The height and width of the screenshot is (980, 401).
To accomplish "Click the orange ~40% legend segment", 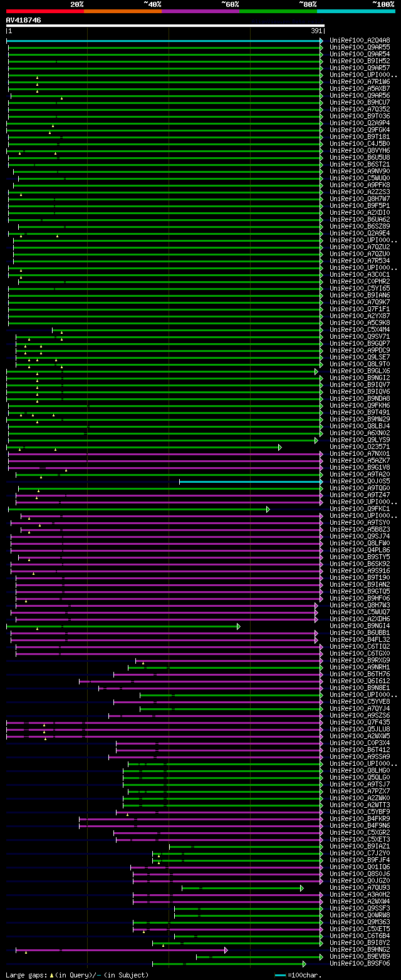I will pyautogui.click(x=123, y=11).
